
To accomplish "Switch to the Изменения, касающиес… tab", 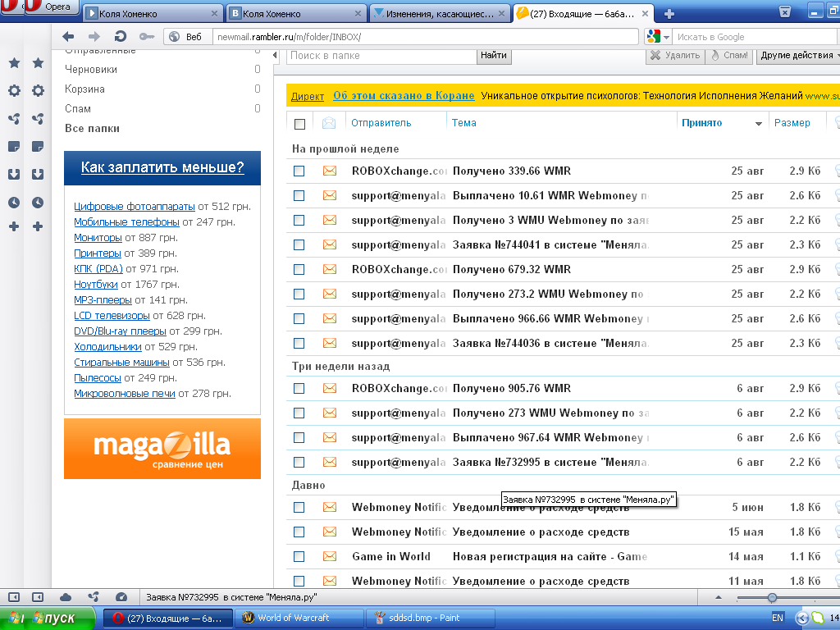I will 440,13.
